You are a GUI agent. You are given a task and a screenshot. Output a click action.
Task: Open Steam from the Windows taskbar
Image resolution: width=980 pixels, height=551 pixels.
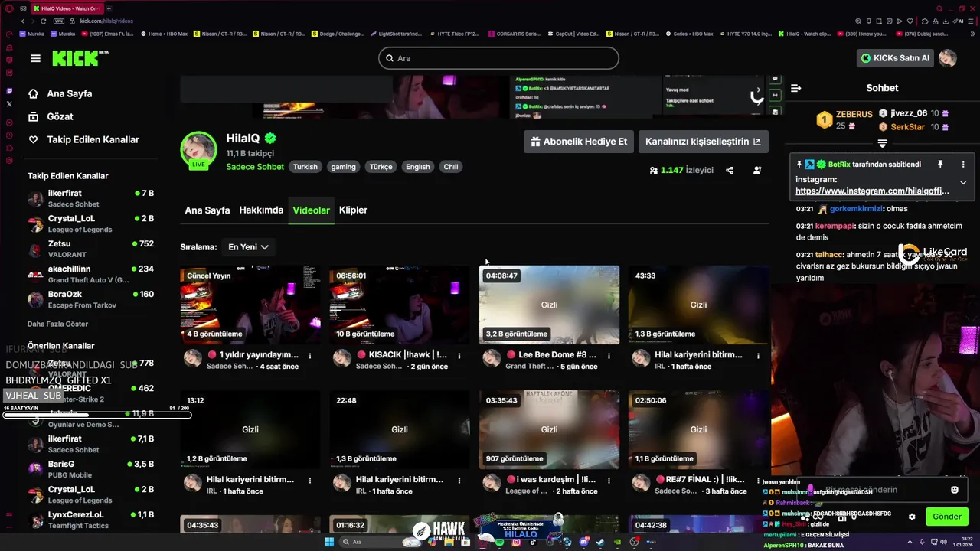click(x=599, y=542)
